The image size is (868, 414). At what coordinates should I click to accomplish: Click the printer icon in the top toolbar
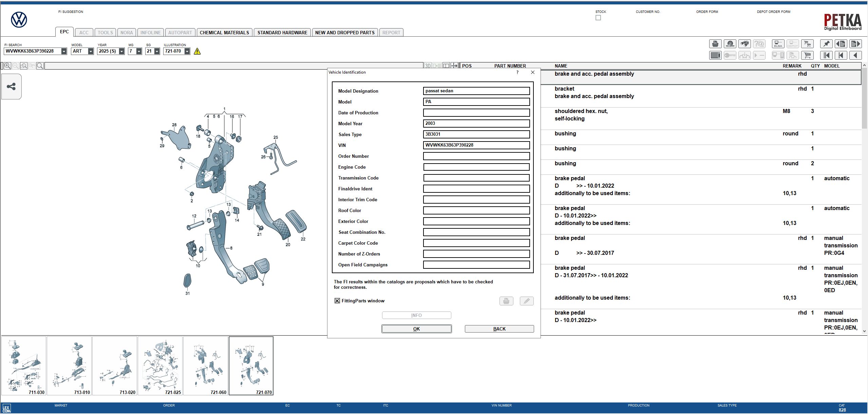click(715, 44)
